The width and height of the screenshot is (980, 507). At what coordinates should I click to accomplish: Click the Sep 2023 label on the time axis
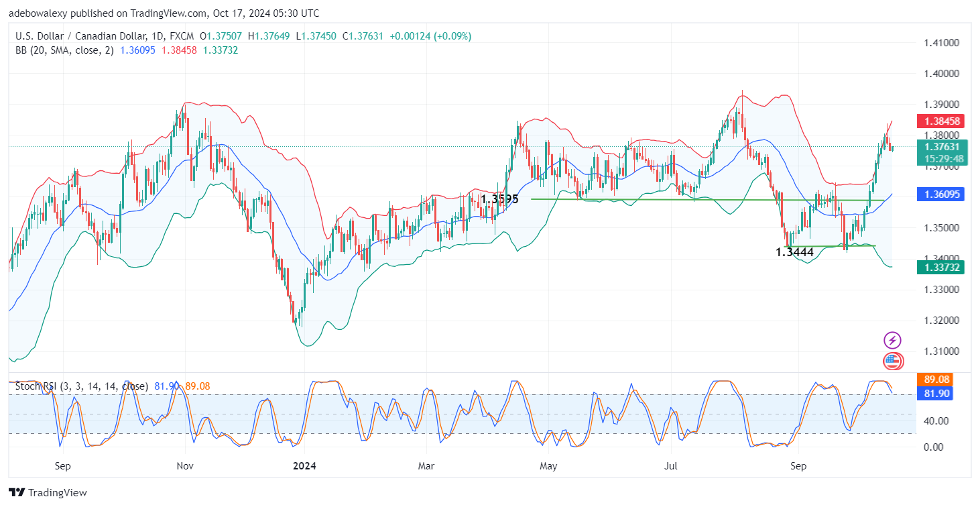click(62, 465)
